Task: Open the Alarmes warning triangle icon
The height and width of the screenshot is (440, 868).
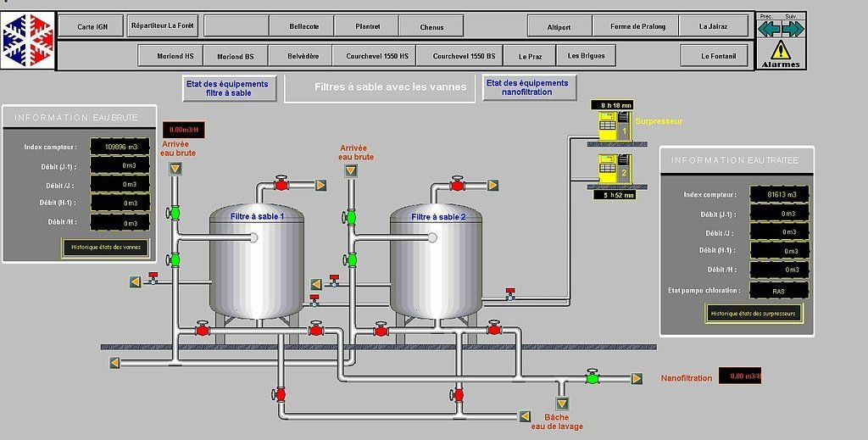Action: tap(781, 53)
